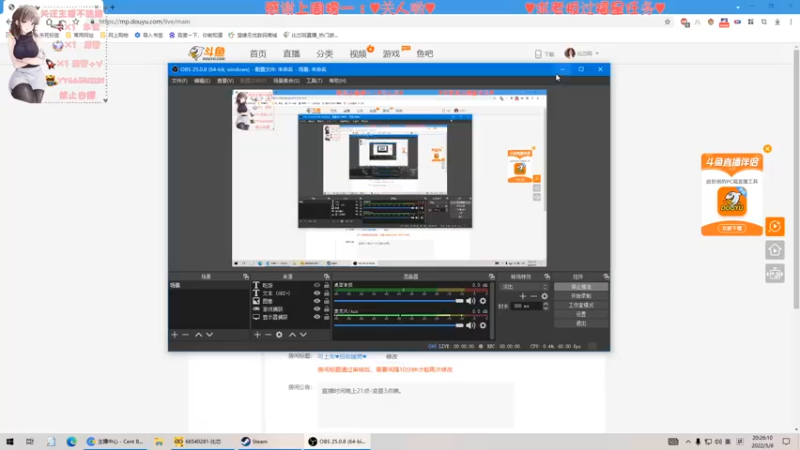Open source properties gear in Sources panel

279,335
